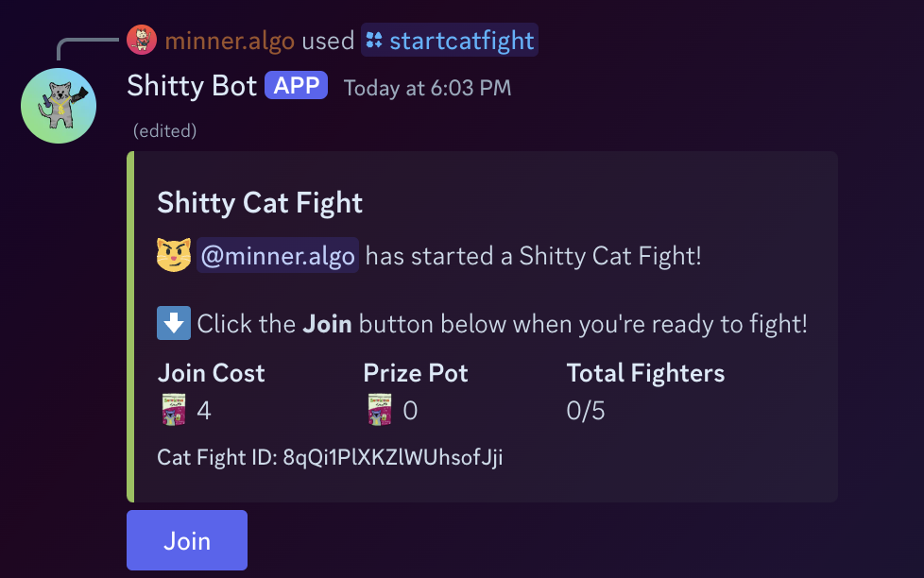Click the Shitty Bot username
This screenshot has width=924, height=578.
(x=192, y=86)
